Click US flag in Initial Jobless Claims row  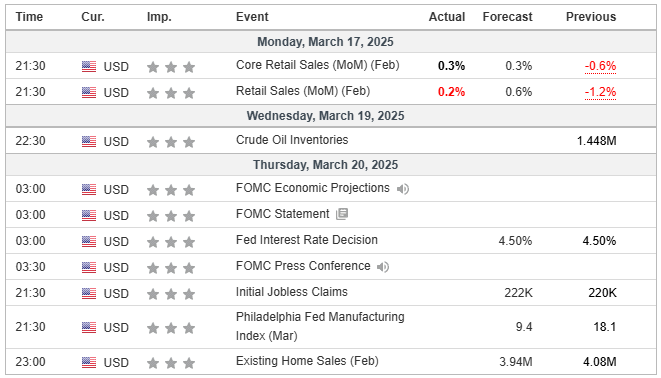click(x=89, y=293)
